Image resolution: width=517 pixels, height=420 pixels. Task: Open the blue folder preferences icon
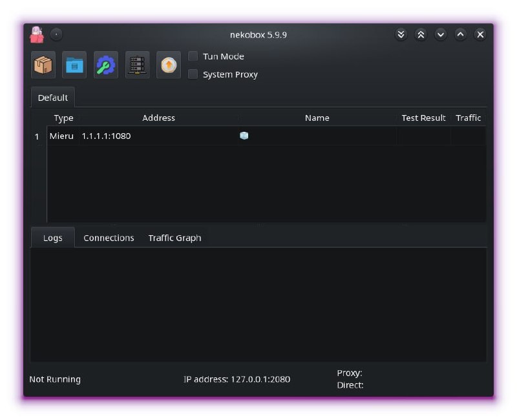pos(74,65)
